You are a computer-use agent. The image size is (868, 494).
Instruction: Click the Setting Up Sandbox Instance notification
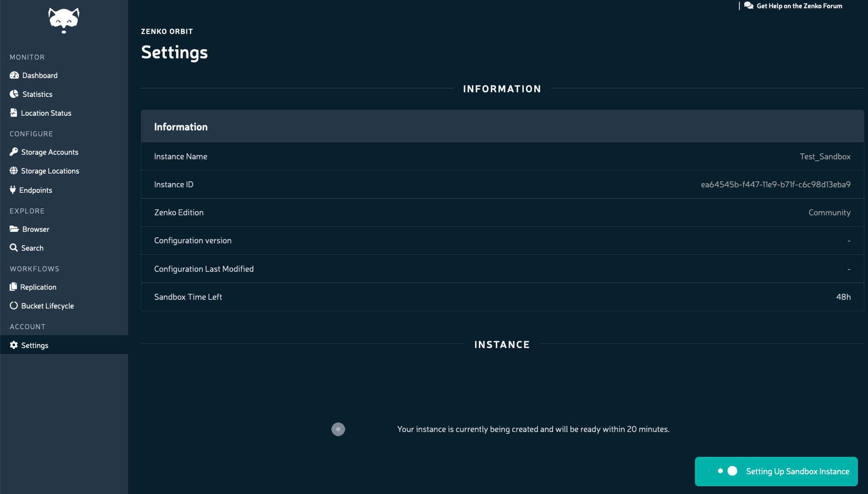(x=776, y=472)
